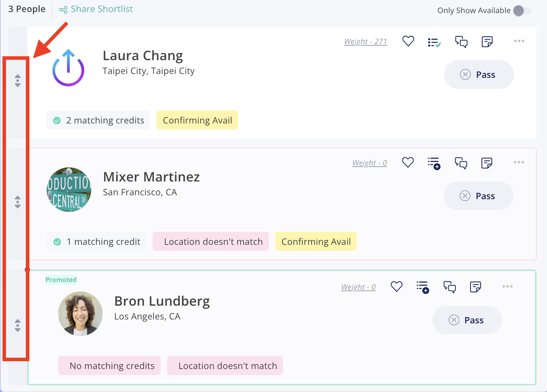The width and height of the screenshot is (547, 392).
Task: Click Mixer Martinez's Location doesn't match tag
Action: tap(211, 242)
